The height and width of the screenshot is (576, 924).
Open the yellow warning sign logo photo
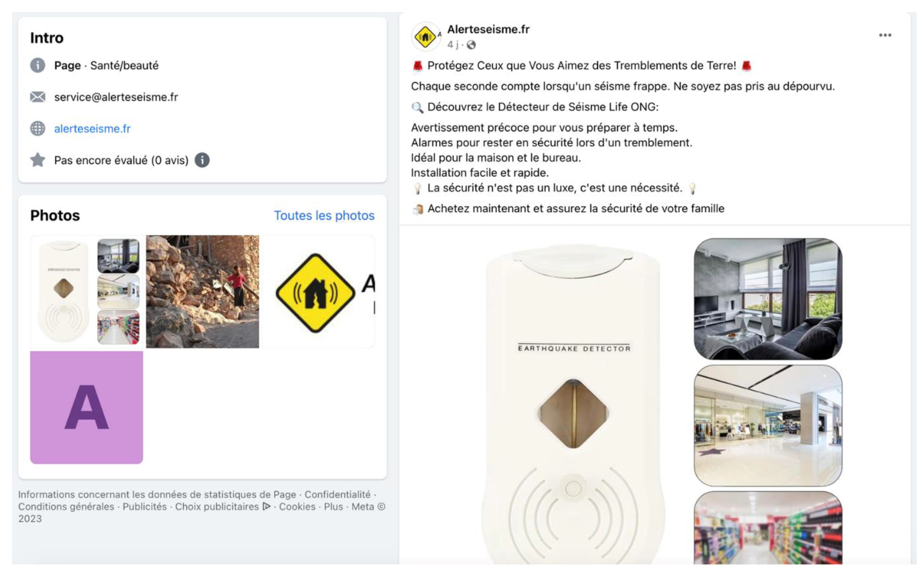(x=318, y=291)
